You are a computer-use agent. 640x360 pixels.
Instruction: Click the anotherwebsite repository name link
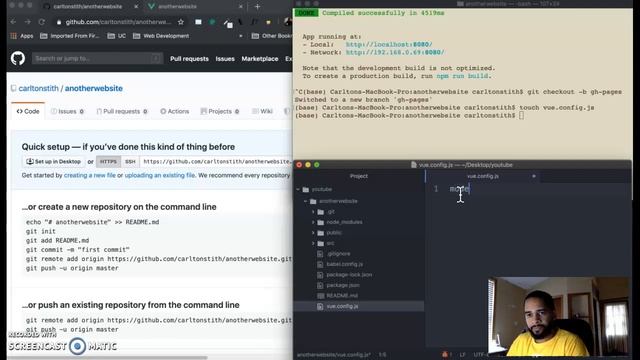tap(93, 89)
